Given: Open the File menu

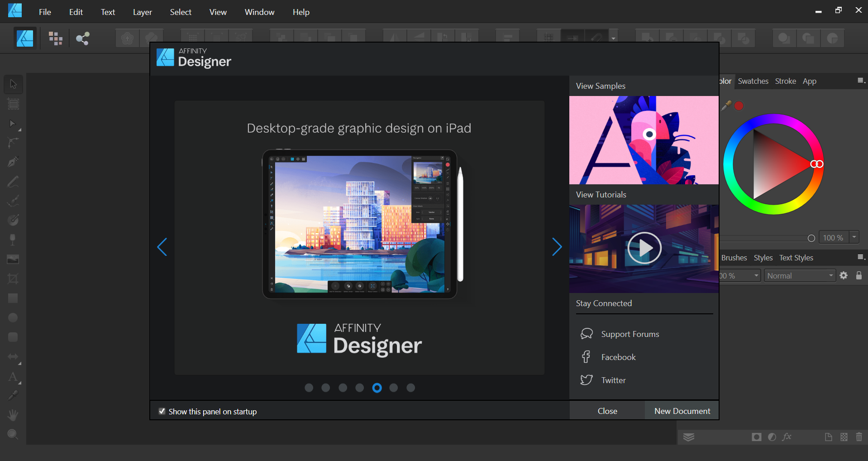Looking at the screenshot, I should point(45,12).
